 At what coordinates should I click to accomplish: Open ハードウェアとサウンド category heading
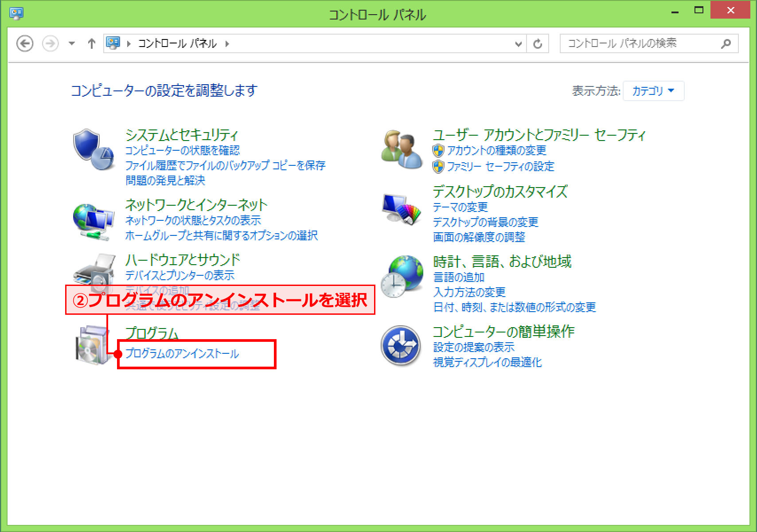(183, 259)
